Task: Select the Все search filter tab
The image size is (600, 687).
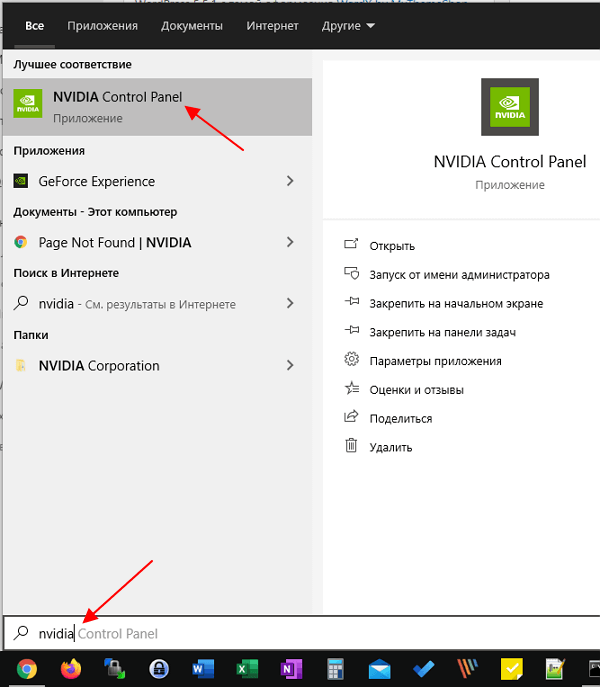Action: point(35,26)
